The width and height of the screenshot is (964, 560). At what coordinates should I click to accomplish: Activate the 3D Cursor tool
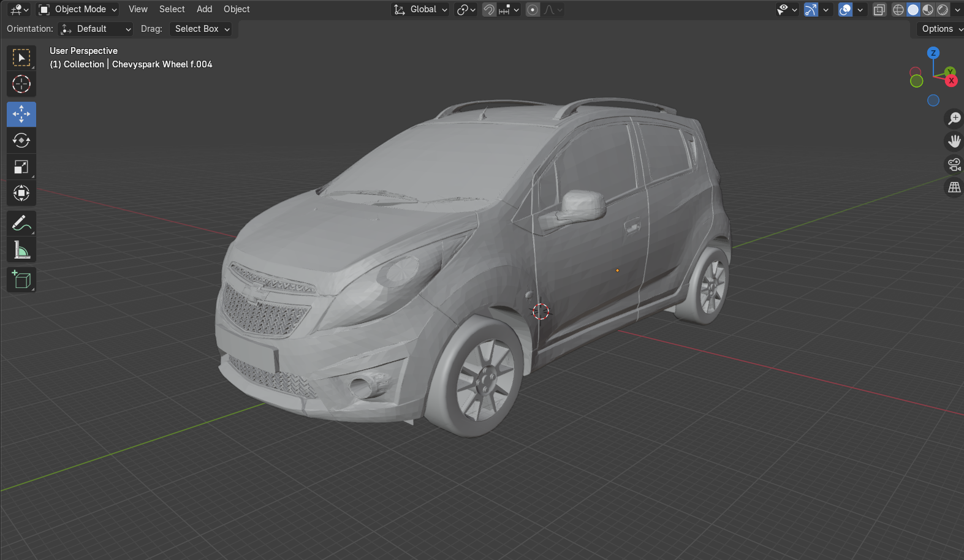click(21, 84)
